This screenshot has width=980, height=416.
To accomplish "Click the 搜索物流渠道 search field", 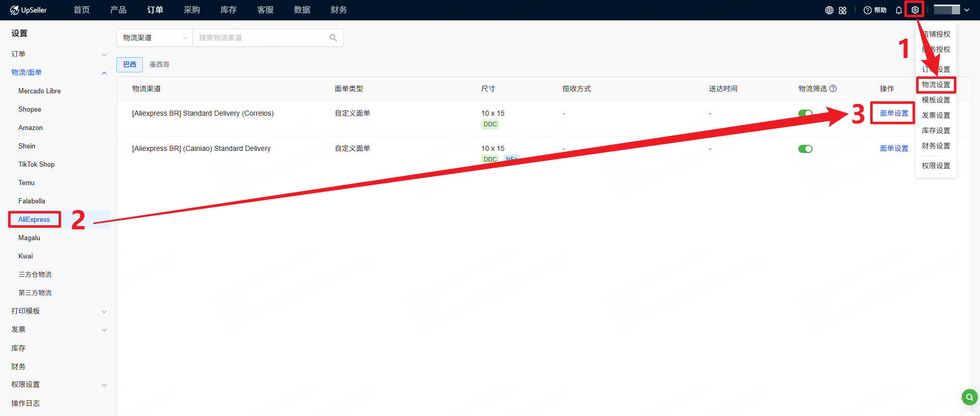I will click(x=260, y=38).
